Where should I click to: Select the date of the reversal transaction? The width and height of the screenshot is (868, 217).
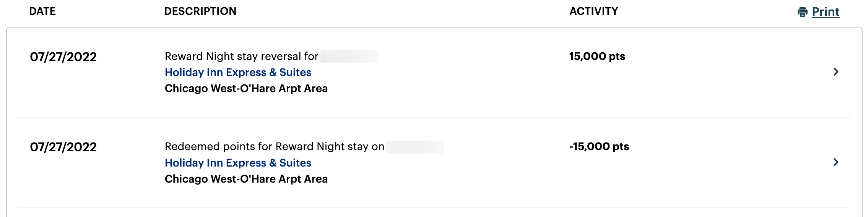point(63,57)
